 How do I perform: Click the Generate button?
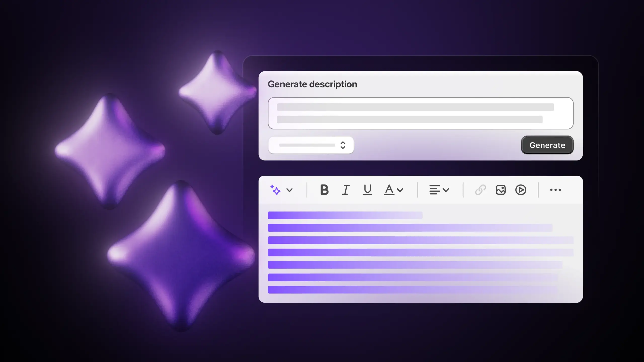point(547,145)
